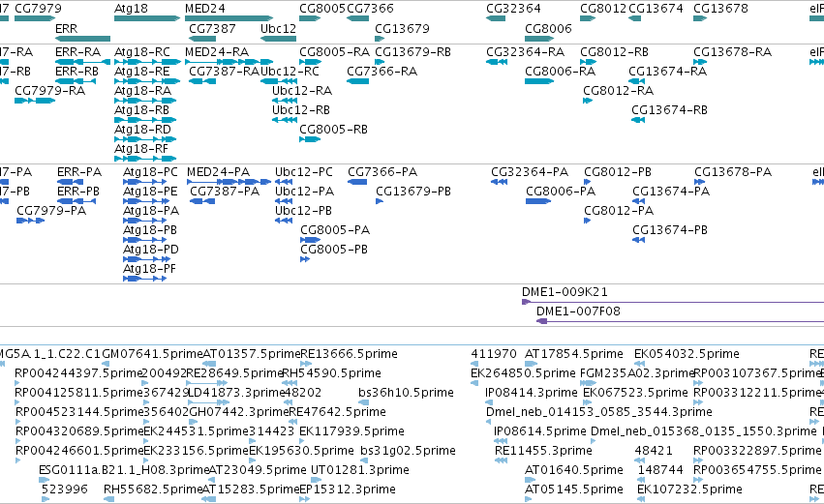Viewport: 824px width, 504px height.
Task: Click the CG8006-PA protein label
Action: tap(561, 192)
